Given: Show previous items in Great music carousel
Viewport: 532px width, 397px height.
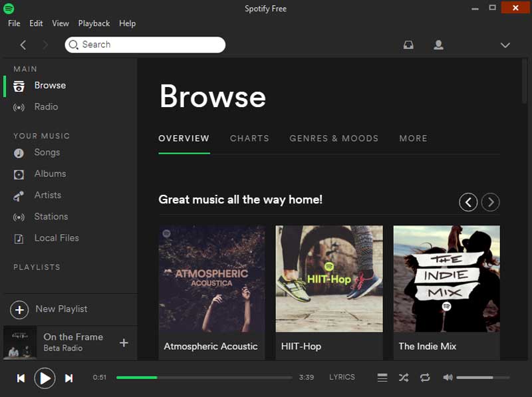Looking at the screenshot, I should pos(468,202).
